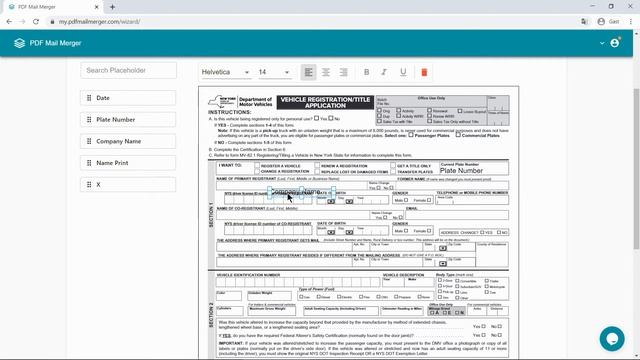Toggle italic formatting

tap(384, 72)
